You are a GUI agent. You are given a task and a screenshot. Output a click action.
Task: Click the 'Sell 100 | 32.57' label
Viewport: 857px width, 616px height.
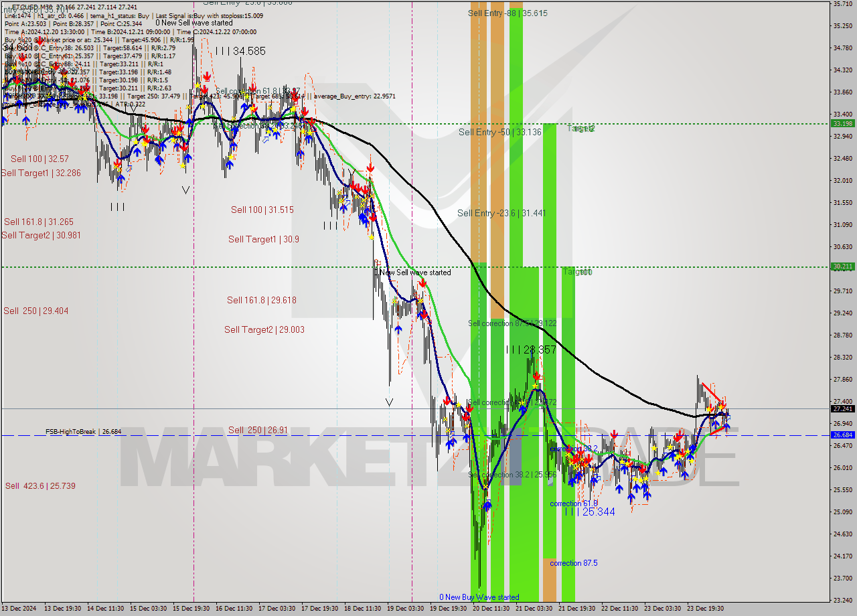pos(40,159)
